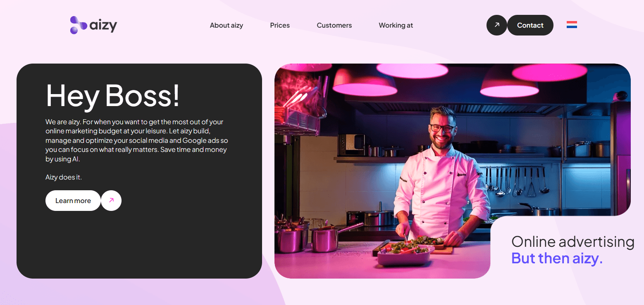644x305 pixels.
Task: Click the Online advertising headline
Action: [x=573, y=241]
